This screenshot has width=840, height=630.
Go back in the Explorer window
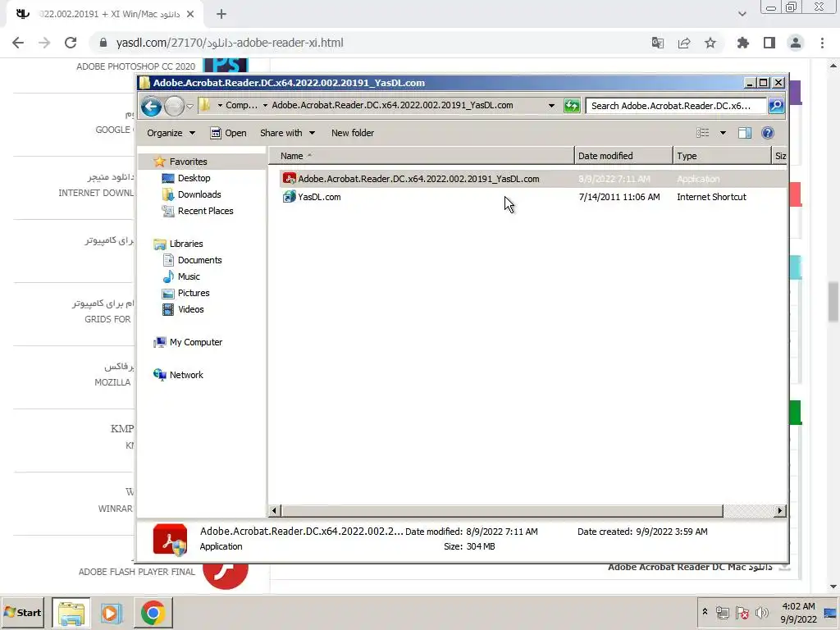[x=151, y=106]
